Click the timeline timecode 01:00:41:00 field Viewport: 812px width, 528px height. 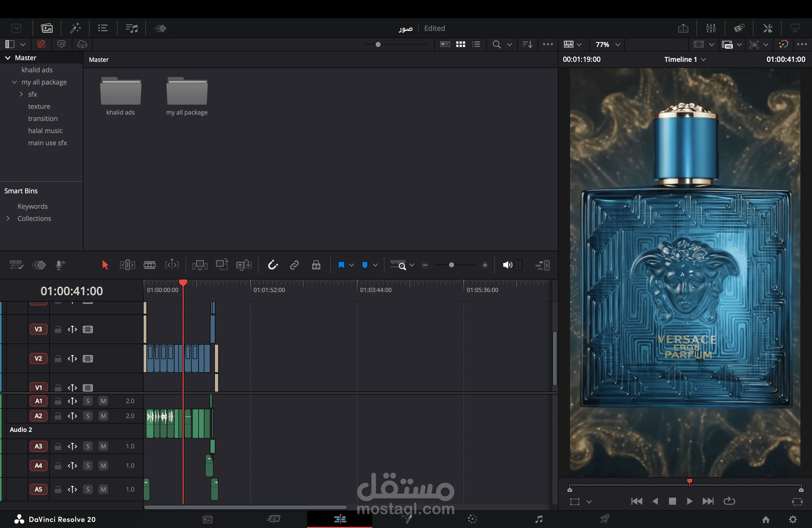tap(72, 291)
